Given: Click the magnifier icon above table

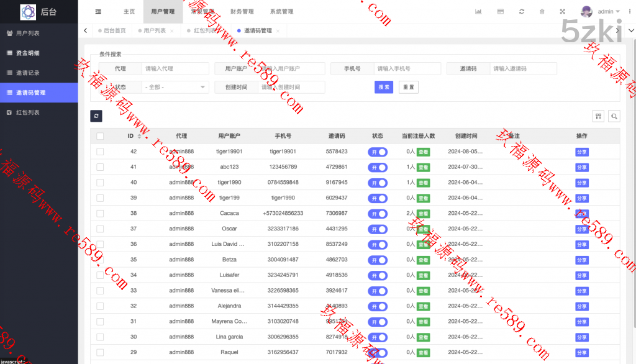Looking at the screenshot, I should (x=614, y=116).
